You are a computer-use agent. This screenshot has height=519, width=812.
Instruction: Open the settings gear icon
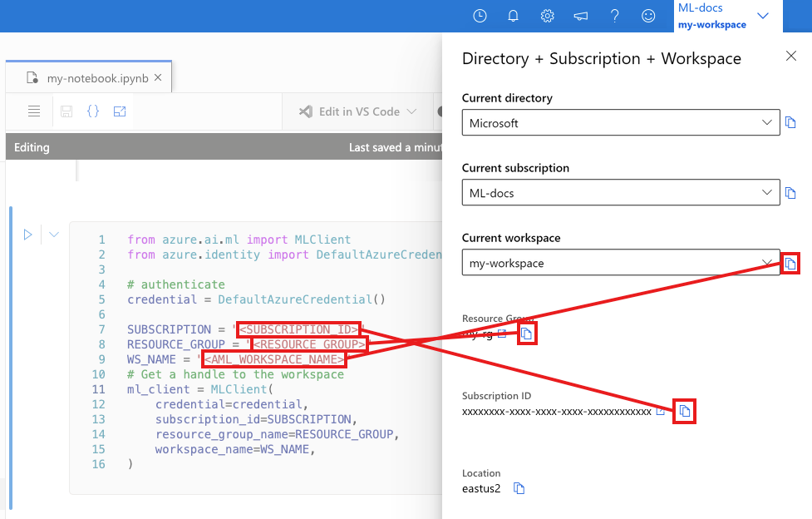(547, 16)
